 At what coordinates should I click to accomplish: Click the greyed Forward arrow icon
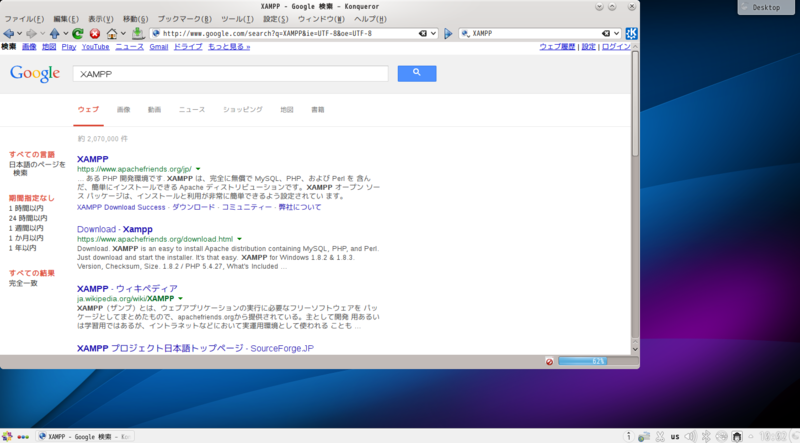point(31,34)
